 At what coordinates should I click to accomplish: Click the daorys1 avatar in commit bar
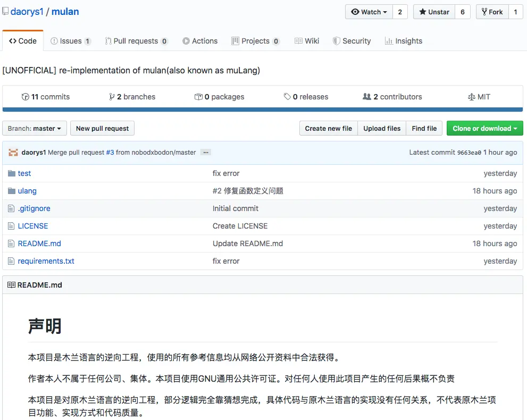tap(13, 153)
